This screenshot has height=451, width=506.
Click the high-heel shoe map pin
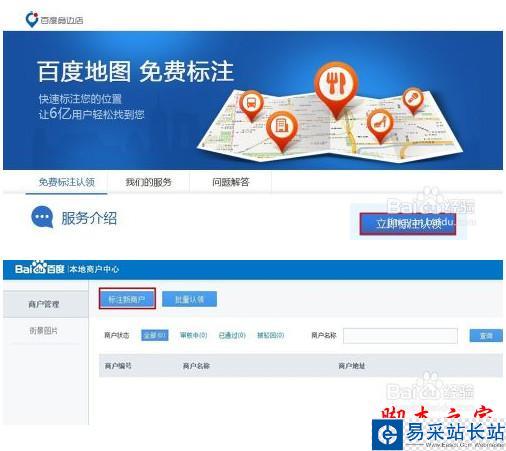380,125
